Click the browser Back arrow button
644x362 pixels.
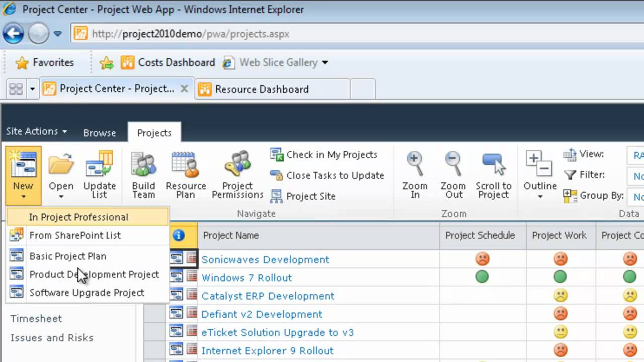14,34
